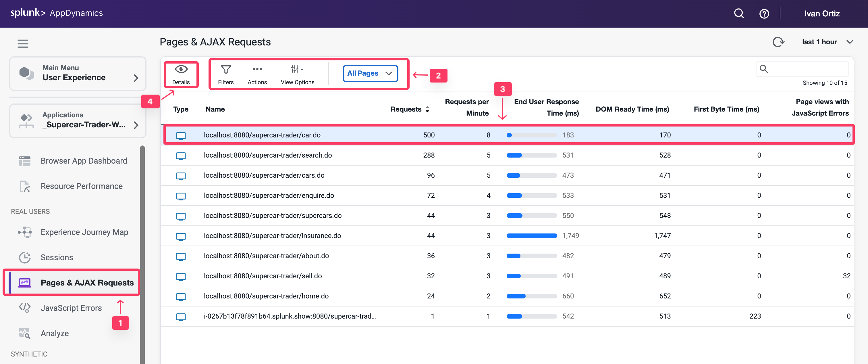
Task: Open the help question mark icon
Action: [764, 14]
